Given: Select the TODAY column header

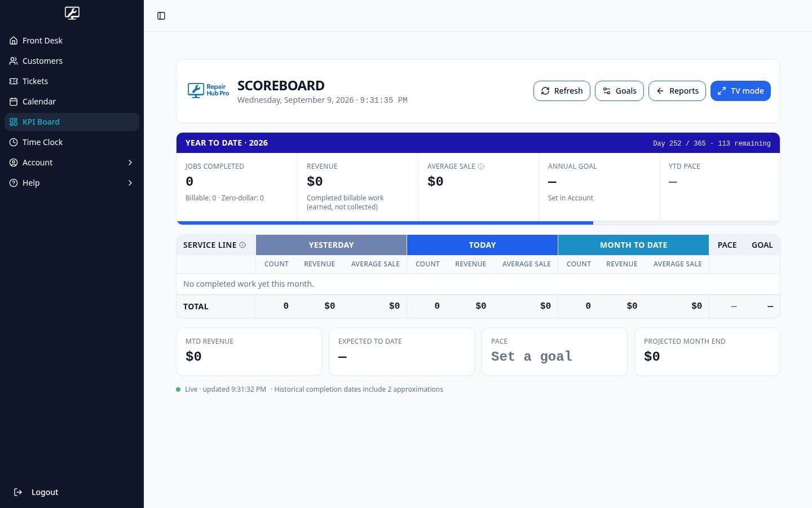Looking at the screenshot, I should coord(482,245).
